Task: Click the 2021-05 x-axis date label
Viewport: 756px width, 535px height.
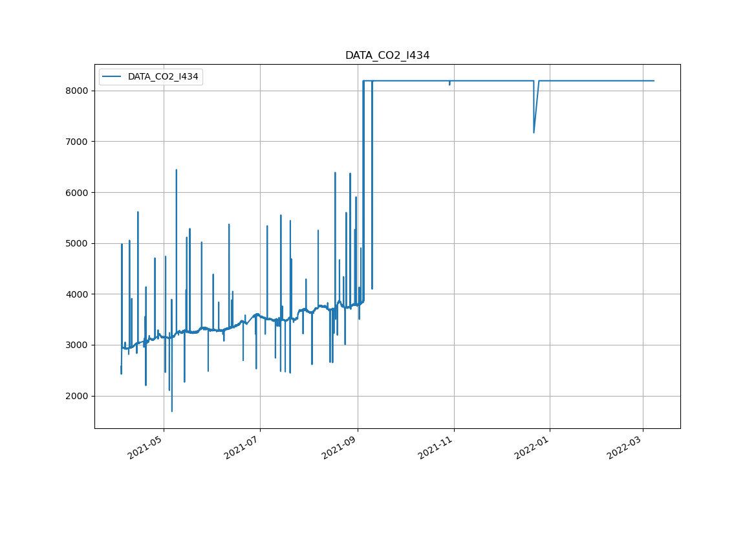Action: 146,447
